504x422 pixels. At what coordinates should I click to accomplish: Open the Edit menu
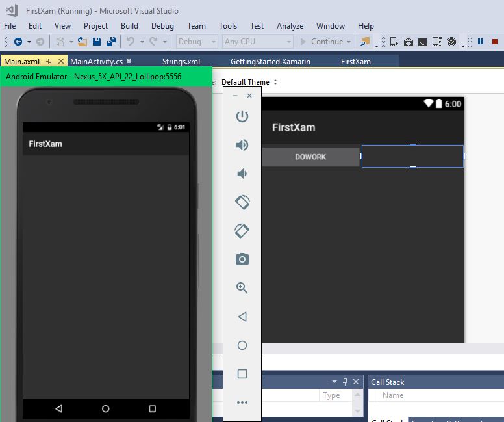click(35, 26)
